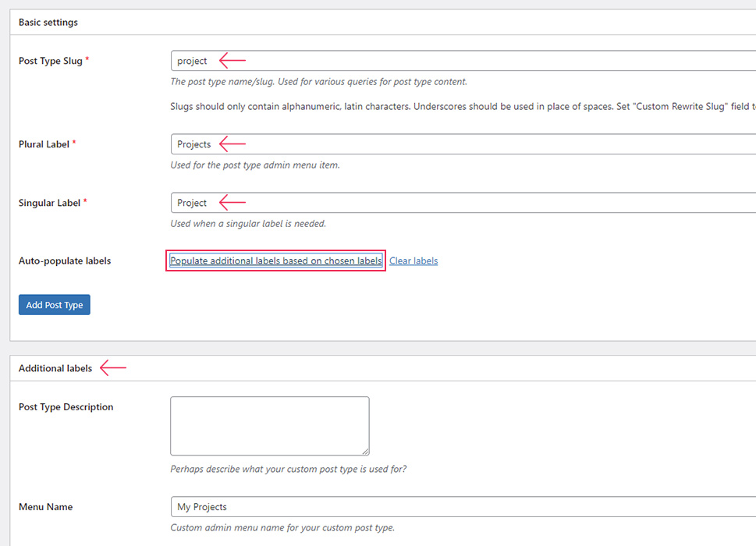Click the Basic settings panel header
Viewport: 756px width, 546px height.
[48, 23]
